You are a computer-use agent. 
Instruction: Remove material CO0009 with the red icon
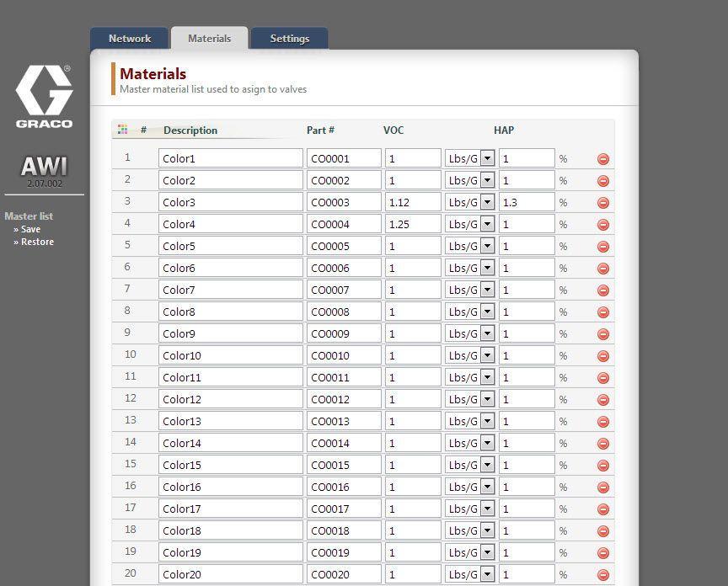(603, 334)
